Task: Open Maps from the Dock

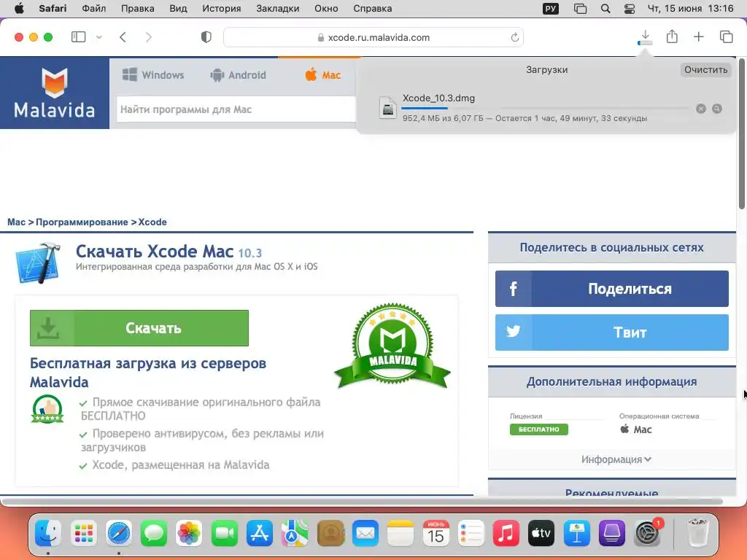Action: click(x=295, y=533)
